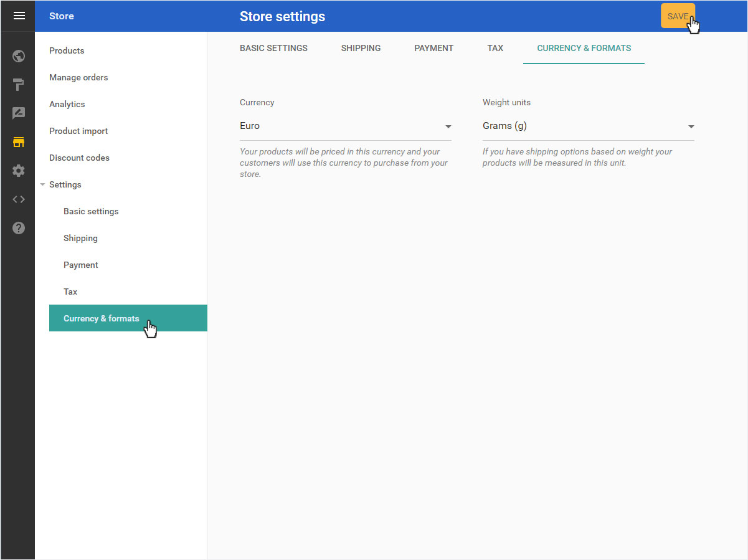Select Currency & formats in sidebar

coord(128,318)
